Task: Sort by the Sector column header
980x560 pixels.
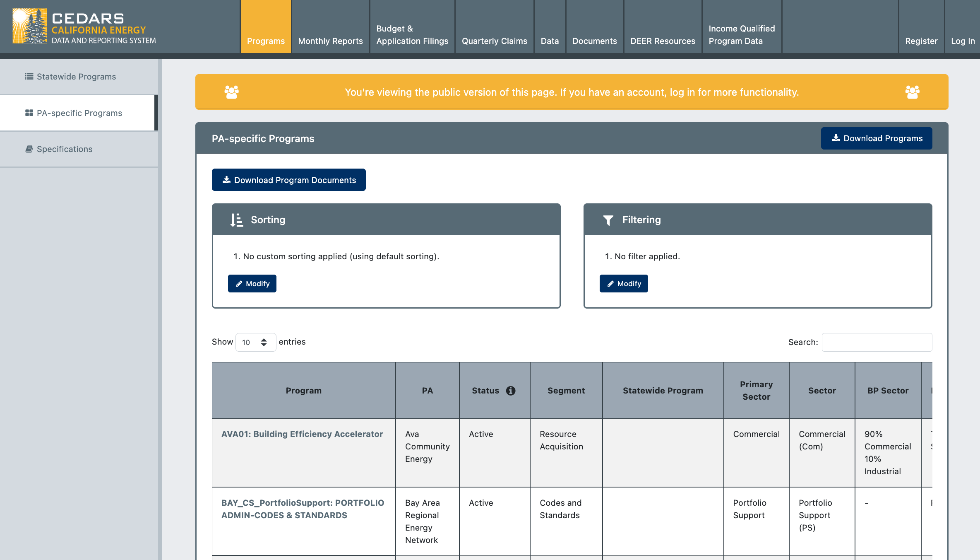Action: point(822,391)
